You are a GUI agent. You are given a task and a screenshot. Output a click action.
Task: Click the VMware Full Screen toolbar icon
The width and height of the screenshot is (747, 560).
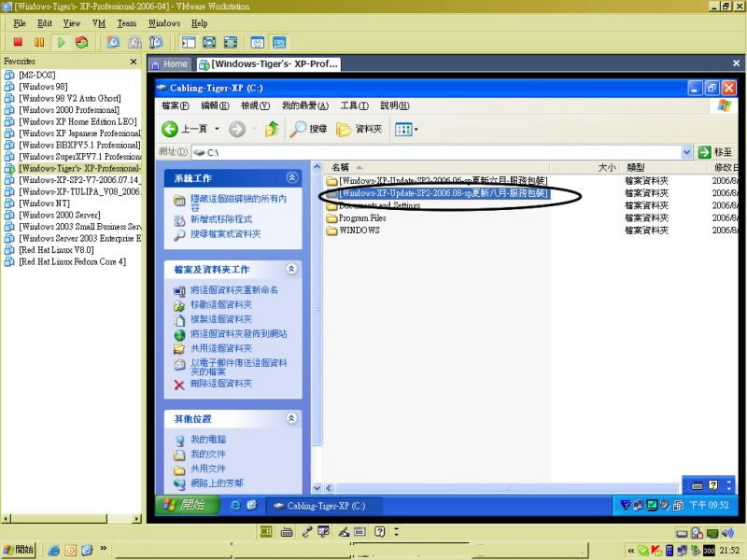tap(231, 42)
